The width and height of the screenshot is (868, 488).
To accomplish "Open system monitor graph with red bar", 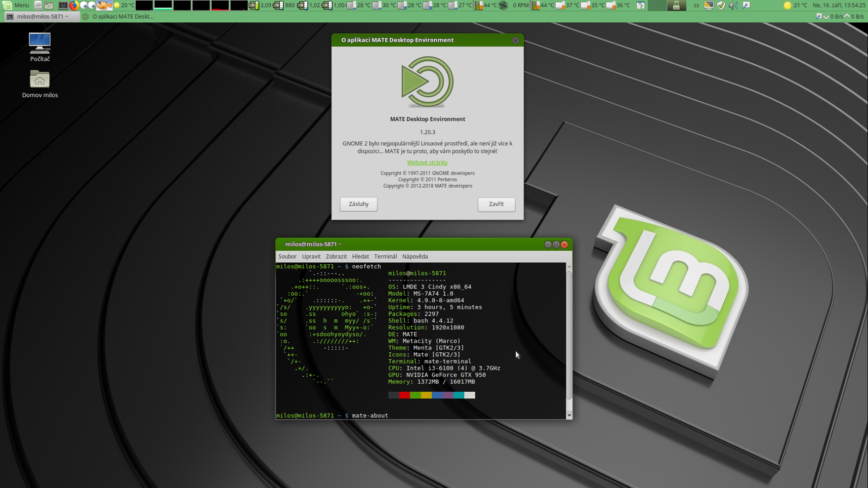I will click(x=220, y=5).
